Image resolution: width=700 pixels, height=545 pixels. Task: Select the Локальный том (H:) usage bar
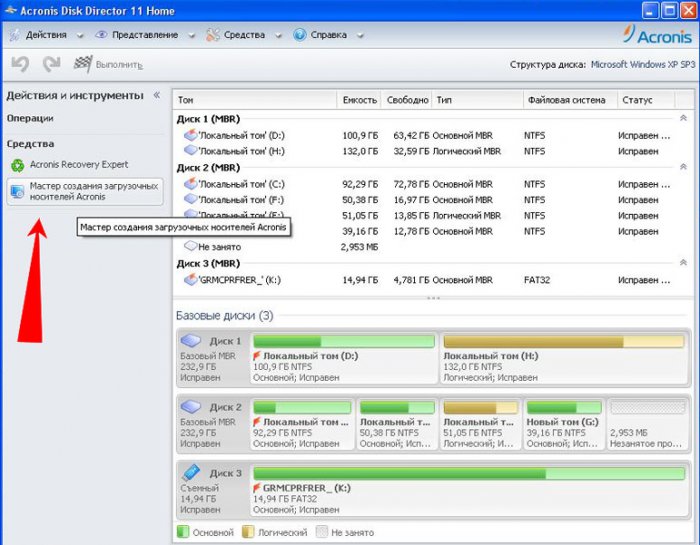pos(563,342)
